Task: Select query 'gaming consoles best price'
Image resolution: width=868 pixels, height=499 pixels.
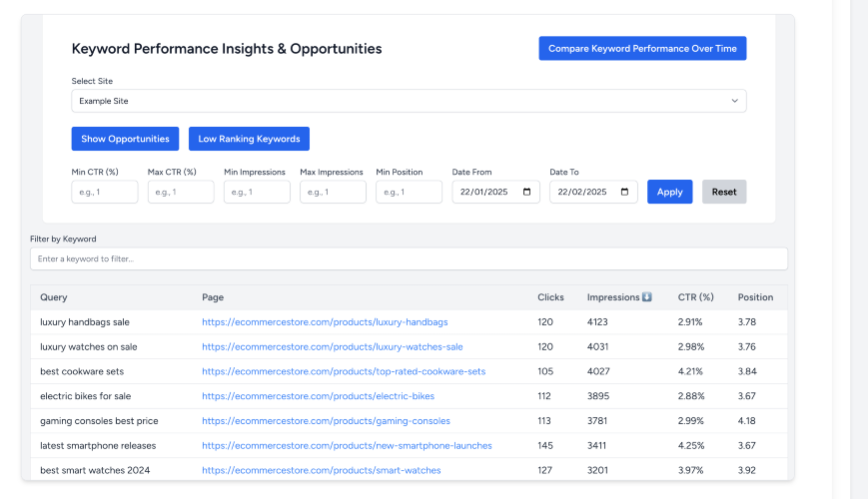Action: point(99,421)
